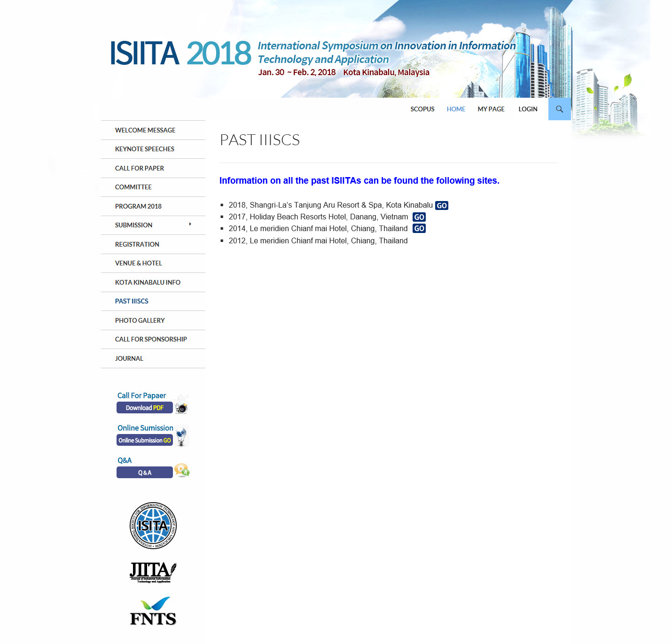
Task: Click the 'Call For Papaer' label
Action: 141,396
